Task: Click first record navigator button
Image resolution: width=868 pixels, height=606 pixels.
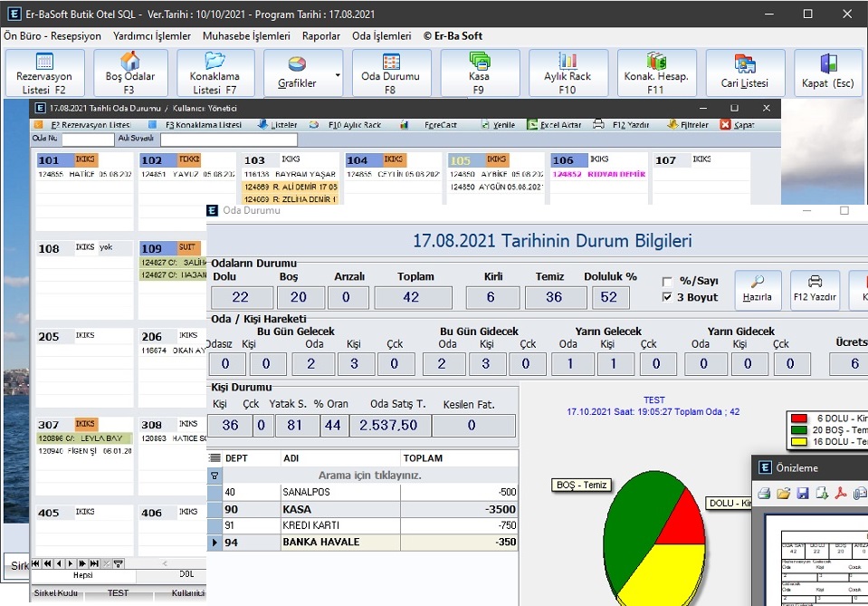Action: 36,563
